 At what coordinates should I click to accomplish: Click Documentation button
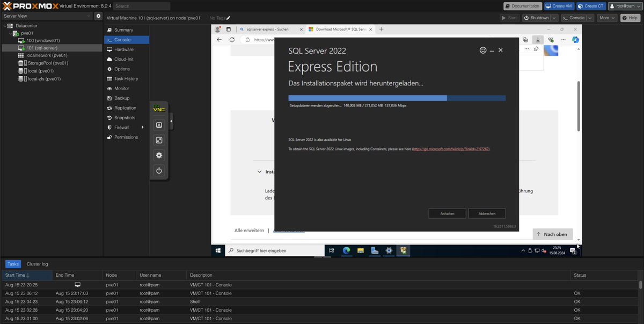(x=523, y=6)
